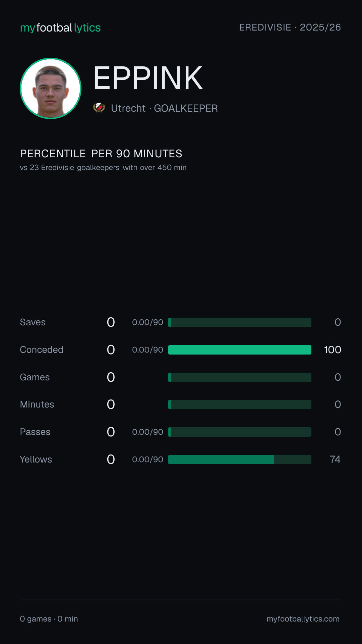The height and width of the screenshot is (644, 362).
Task: Click the Saves percentile bar
Action: click(x=240, y=322)
